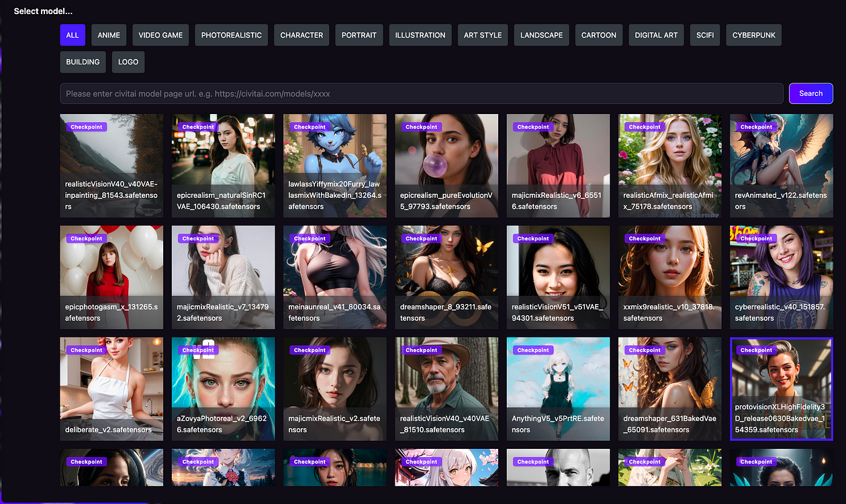Select the CARTOON category filter

coord(599,35)
